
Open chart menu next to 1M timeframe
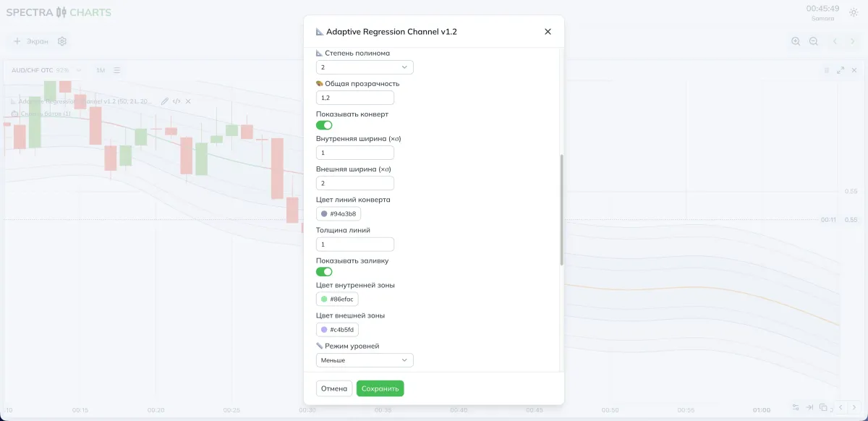[116, 70]
